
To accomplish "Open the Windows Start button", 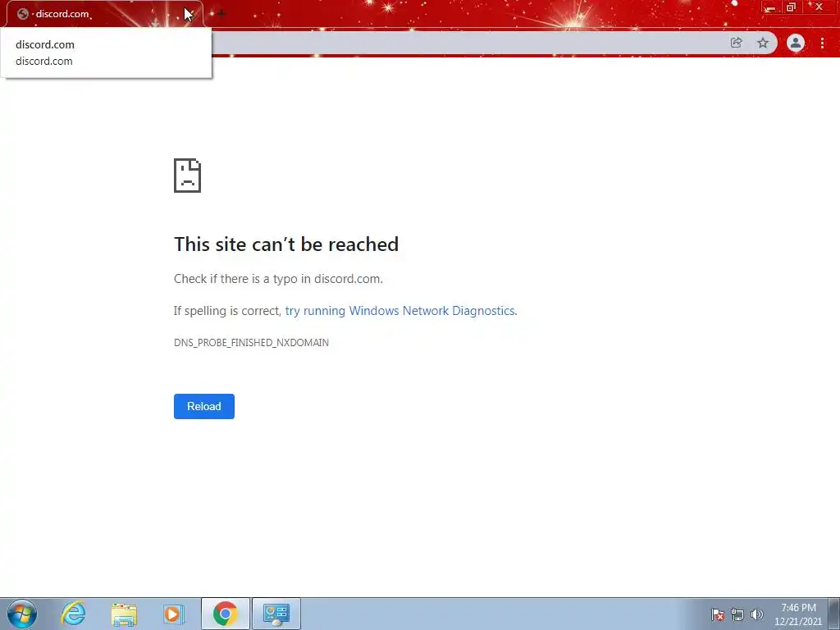I will click(22, 614).
